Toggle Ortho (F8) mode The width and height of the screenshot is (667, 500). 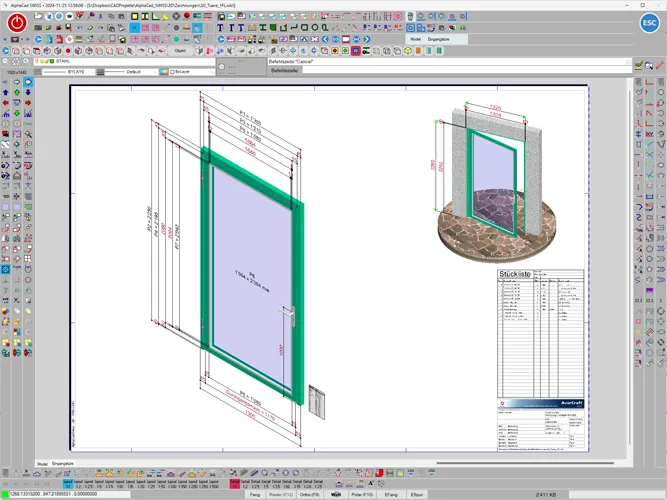(310, 494)
